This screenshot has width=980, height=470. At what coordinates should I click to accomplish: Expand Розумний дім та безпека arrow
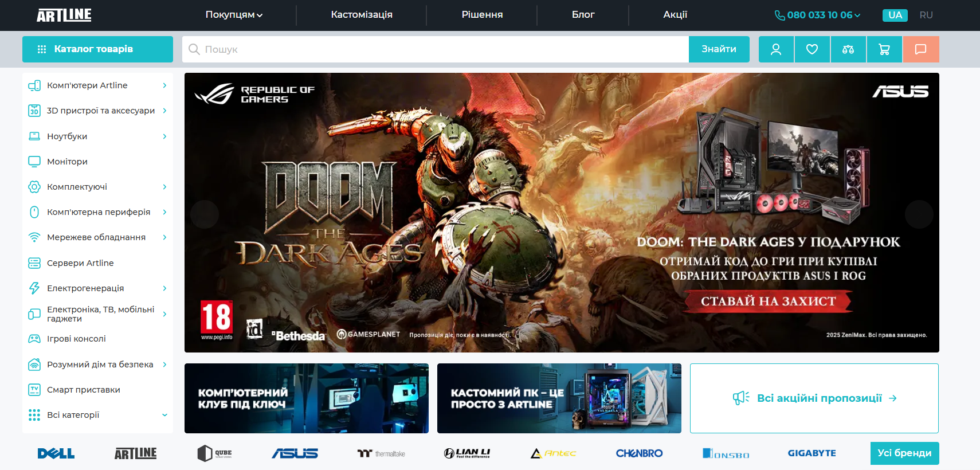(x=164, y=365)
